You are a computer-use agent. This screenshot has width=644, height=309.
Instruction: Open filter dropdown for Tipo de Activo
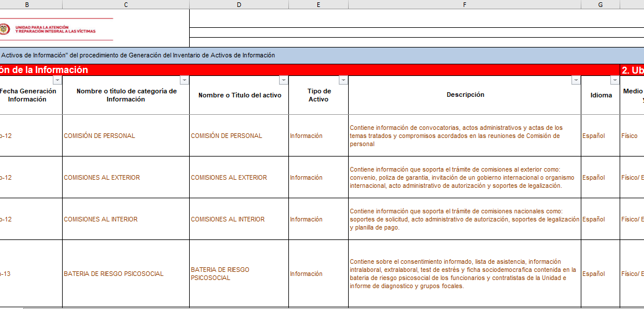click(343, 80)
